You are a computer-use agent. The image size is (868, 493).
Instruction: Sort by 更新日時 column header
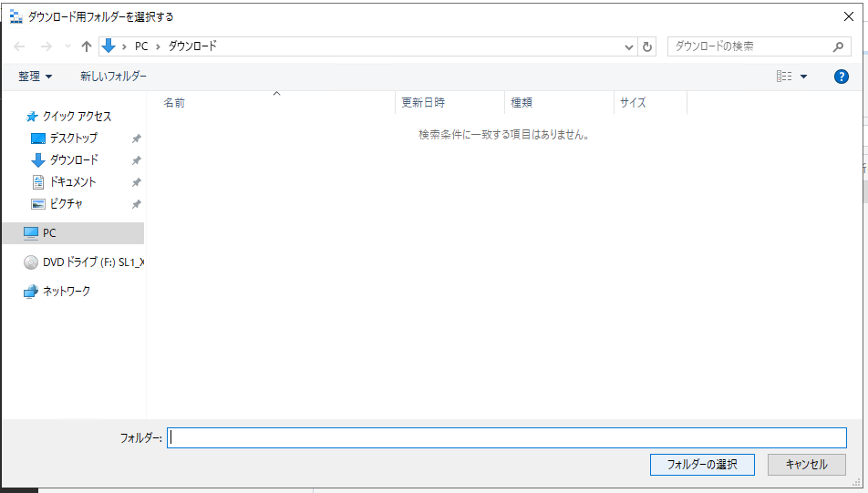[423, 103]
